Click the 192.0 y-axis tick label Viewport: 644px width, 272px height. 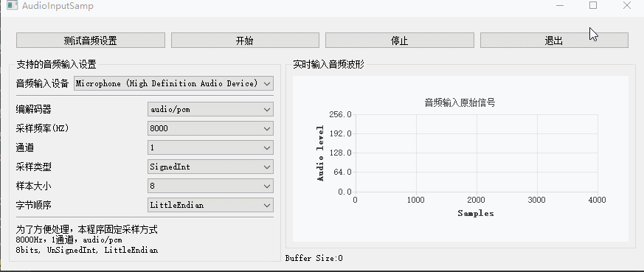pos(340,133)
